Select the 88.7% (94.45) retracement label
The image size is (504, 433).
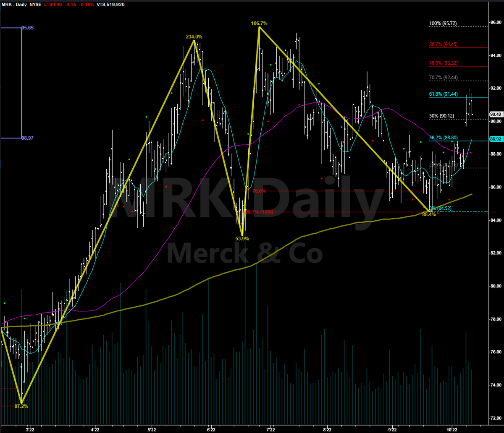pos(444,44)
